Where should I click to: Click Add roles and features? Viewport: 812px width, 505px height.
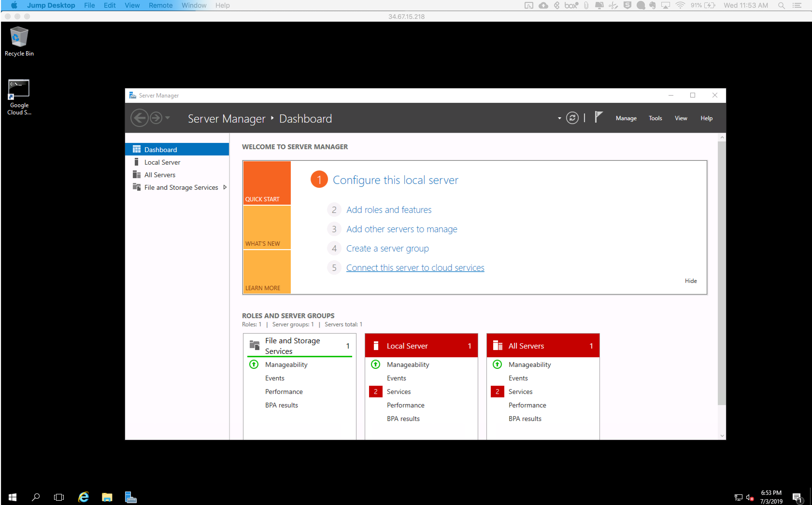click(389, 210)
